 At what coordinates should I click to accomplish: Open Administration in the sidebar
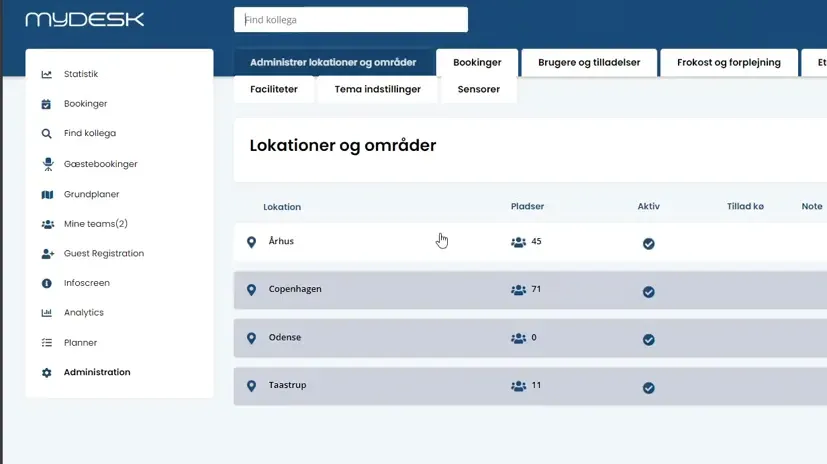click(x=97, y=372)
